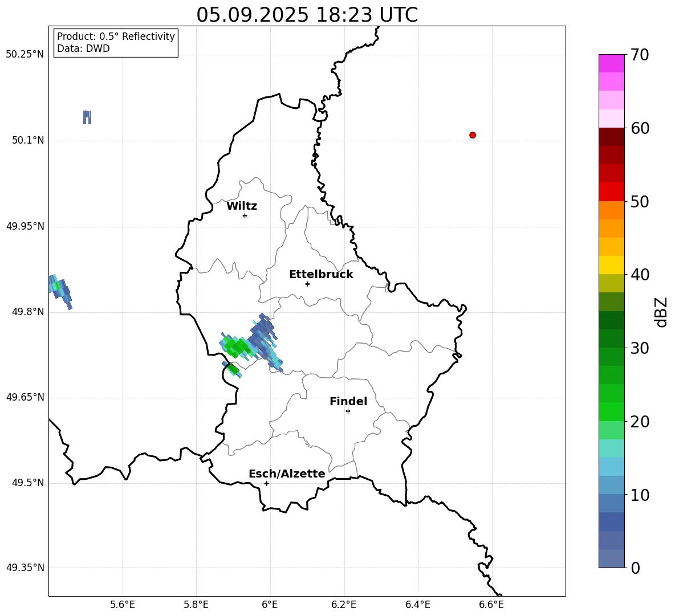This screenshot has width=675, height=616.
Task: Click the yellow colorbar segment above 40
Action: pos(611,265)
